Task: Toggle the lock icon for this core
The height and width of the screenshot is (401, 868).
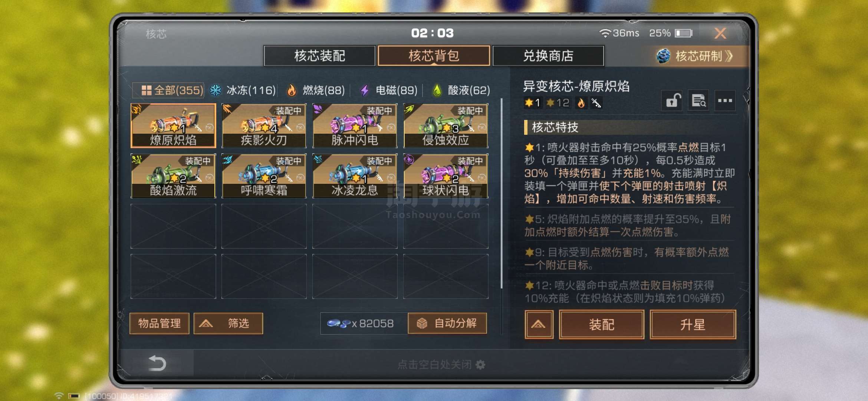Action: (672, 100)
